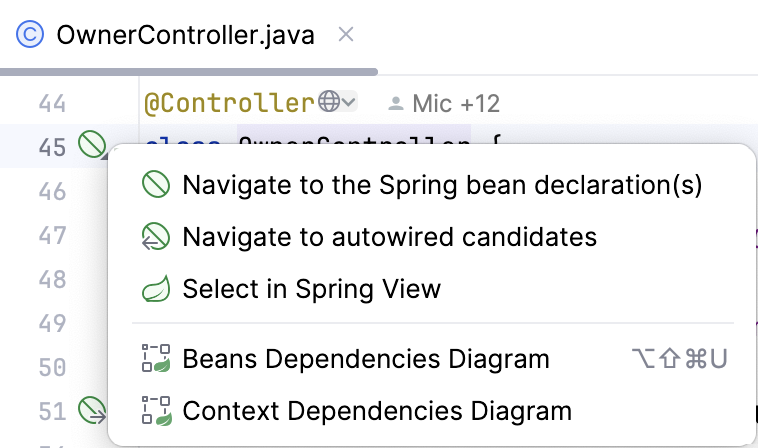Click line number 50 in the gutter
This screenshot has height=448, width=758.
pyautogui.click(x=52, y=366)
